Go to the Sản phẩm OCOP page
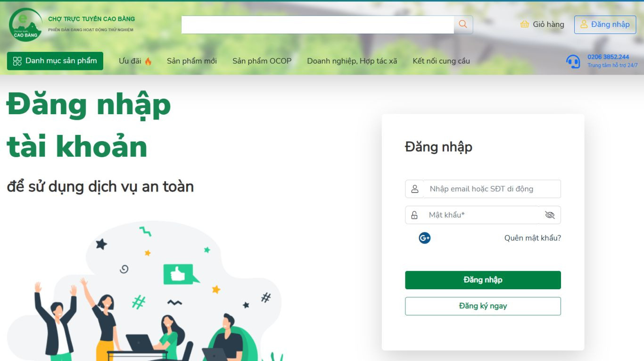The width and height of the screenshot is (644, 361). (262, 61)
